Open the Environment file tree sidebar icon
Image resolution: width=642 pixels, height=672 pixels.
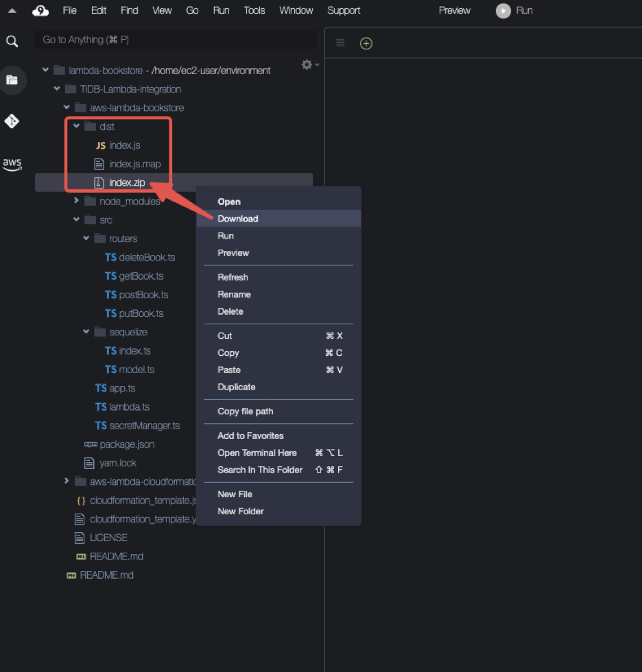tap(12, 80)
